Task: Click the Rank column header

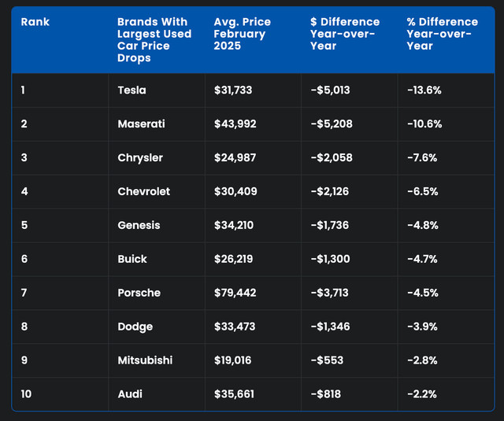Action: 35,22
